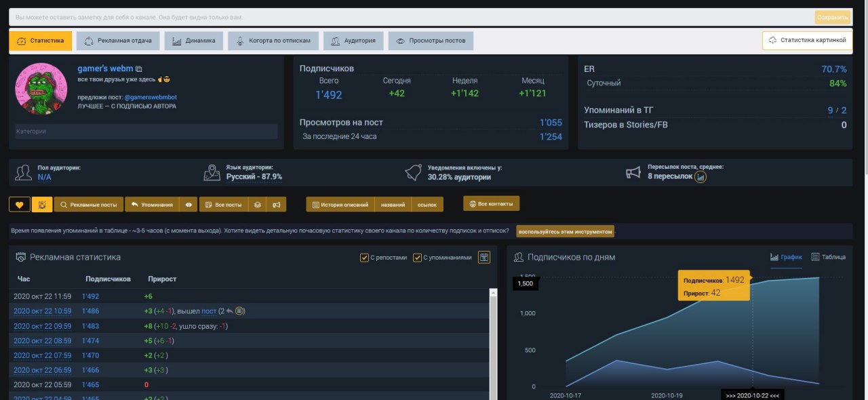The image size is (868, 400).
Task: Click the layers icon beside Все посты
Action: (257, 205)
